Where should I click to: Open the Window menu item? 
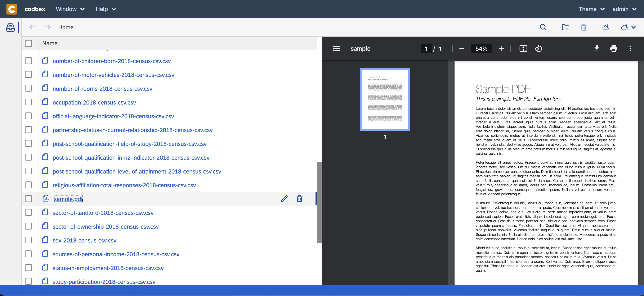70,9
